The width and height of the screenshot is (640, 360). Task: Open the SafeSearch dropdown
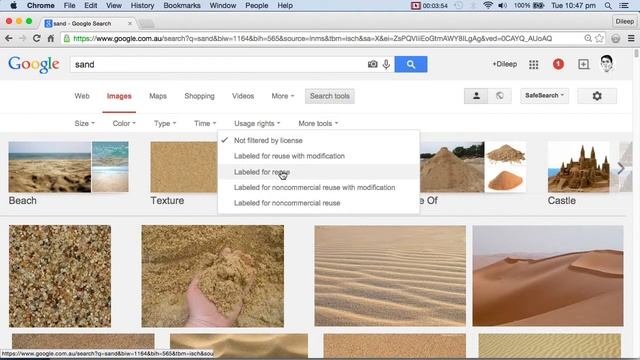click(544, 96)
